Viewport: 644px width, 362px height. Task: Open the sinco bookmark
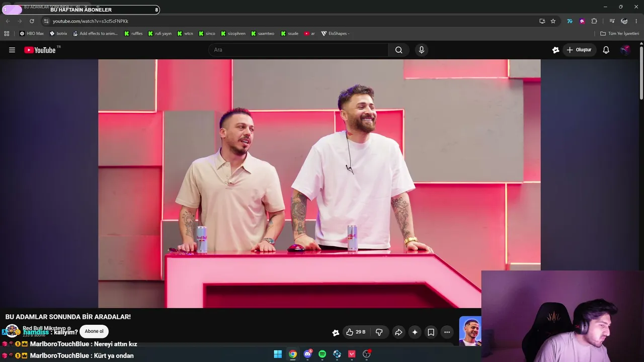point(207,34)
